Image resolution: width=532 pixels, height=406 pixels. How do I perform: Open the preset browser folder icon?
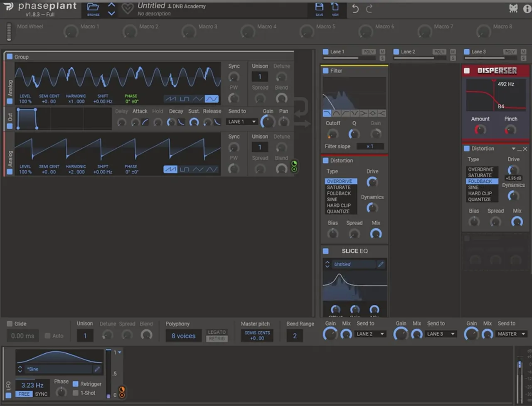coord(93,7)
